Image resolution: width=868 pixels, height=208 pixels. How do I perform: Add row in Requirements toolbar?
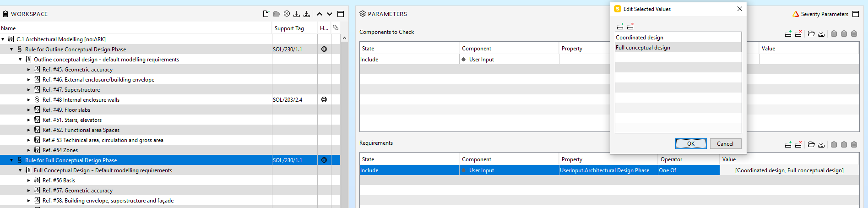pos(788,144)
